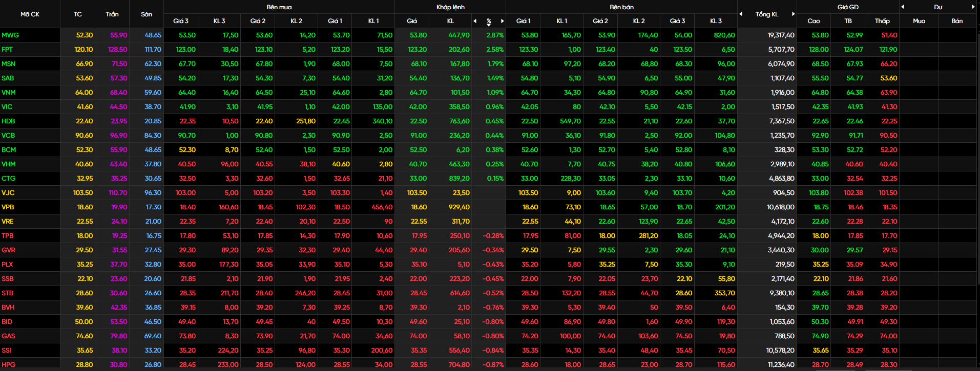Click the Tổng KL column header
Viewport: 980px width, 371px height.
[x=767, y=14]
